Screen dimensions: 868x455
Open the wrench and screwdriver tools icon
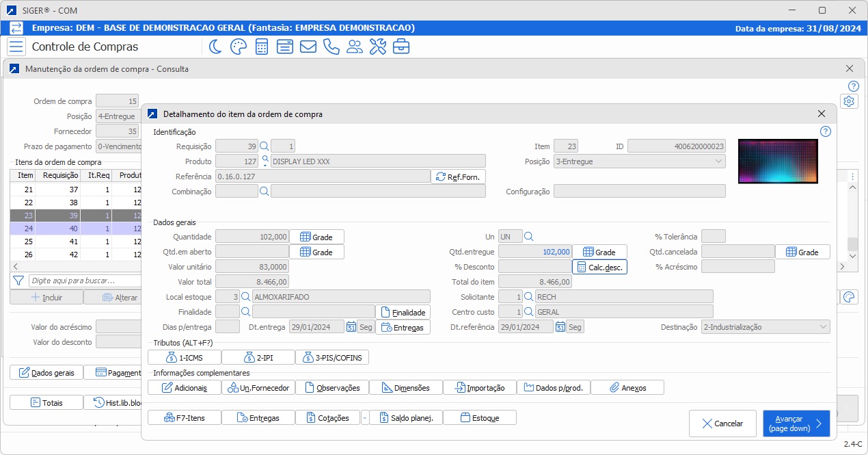(378, 47)
